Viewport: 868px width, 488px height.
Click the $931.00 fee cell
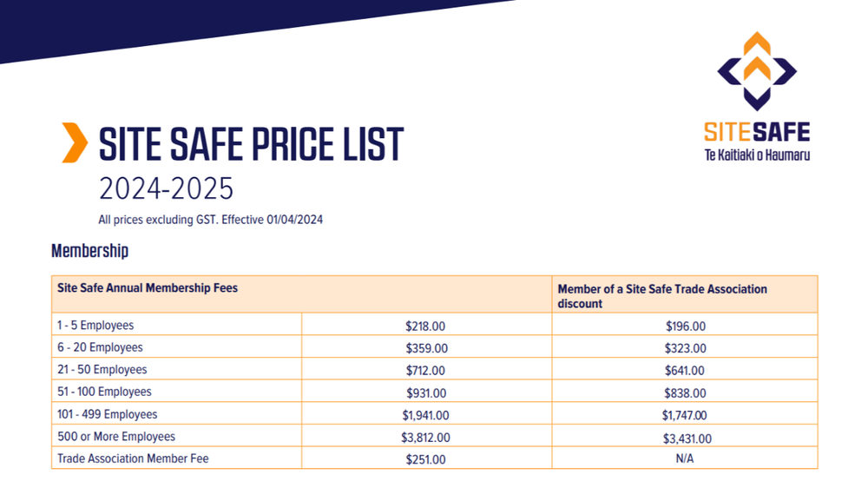click(425, 393)
